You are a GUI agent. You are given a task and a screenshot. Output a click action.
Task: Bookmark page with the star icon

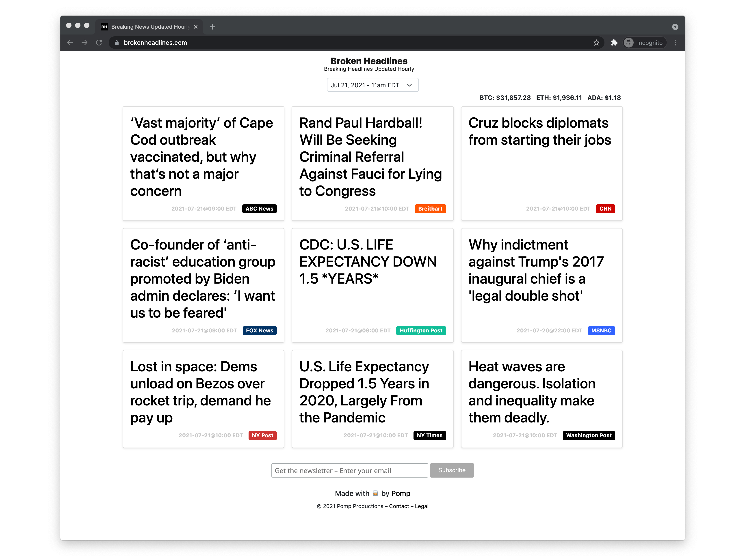click(x=596, y=43)
